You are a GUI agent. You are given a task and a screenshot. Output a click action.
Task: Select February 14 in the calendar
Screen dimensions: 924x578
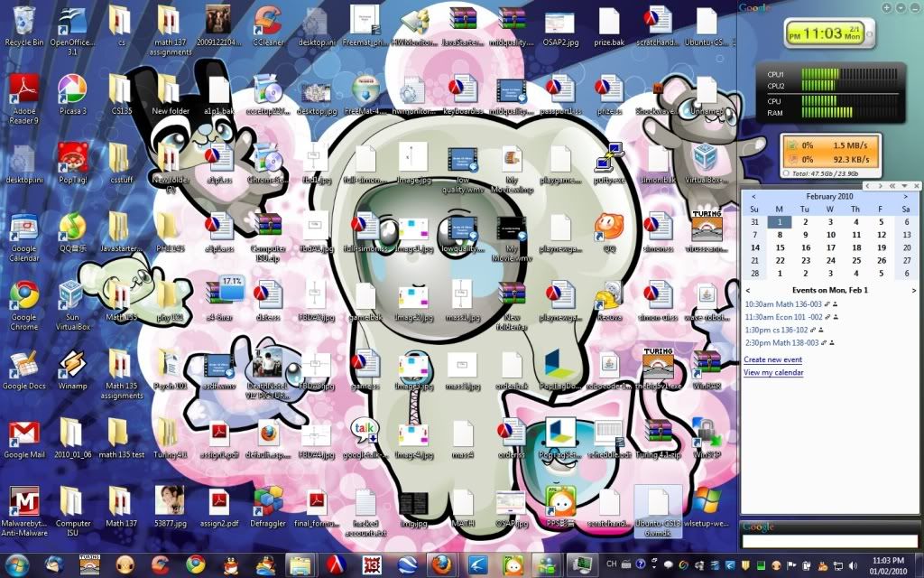pyautogui.click(x=755, y=247)
